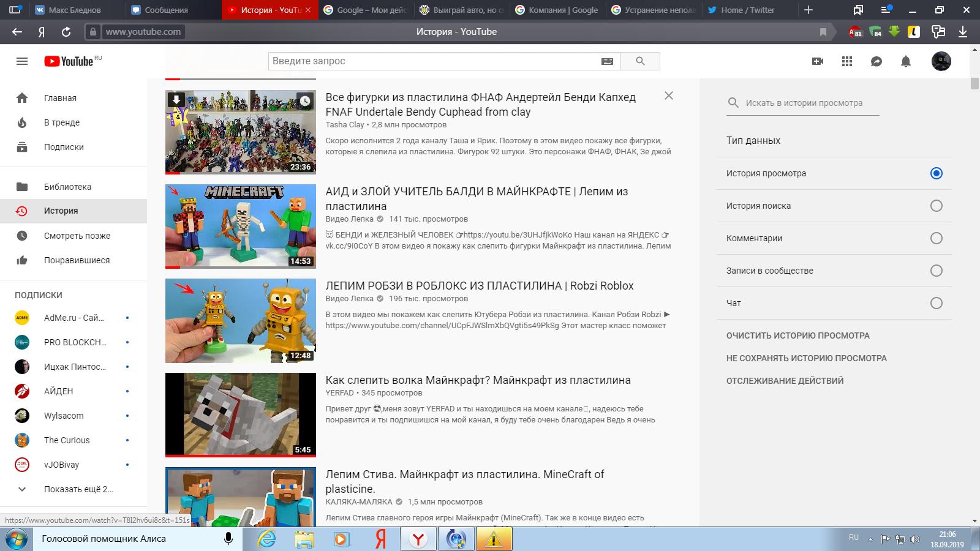The height and width of the screenshot is (551, 980).
Task: Select Комментарии radio button
Action: pyautogui.click(x=936, y=238)
